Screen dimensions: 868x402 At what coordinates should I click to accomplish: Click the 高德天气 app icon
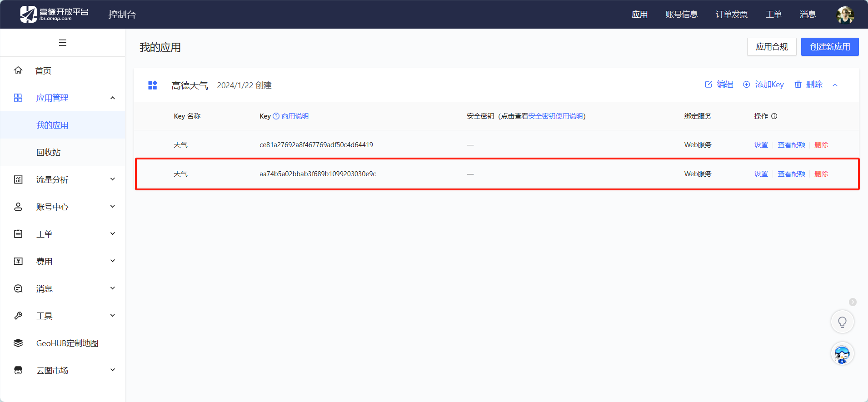153,85
